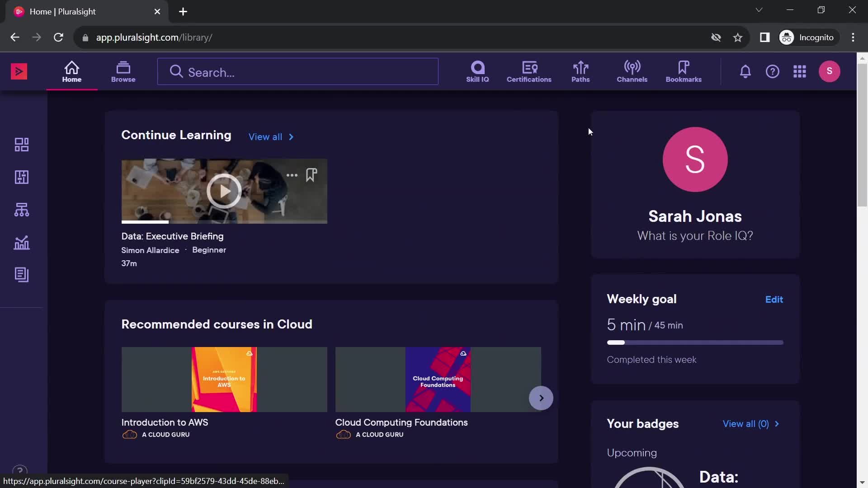Click the Search field
This screenshot has height=488, width=868.
pyautogui.click(x=298, y=72)
